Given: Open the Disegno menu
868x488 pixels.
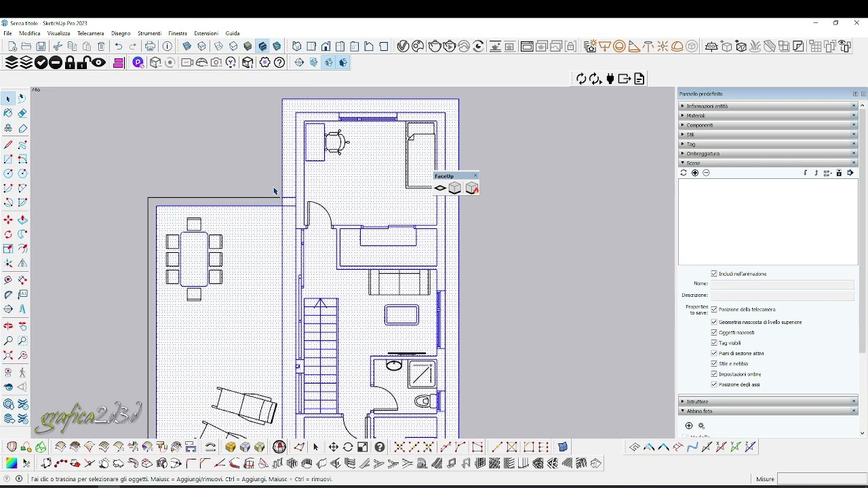Looking at the screenshot, I should [x=121, y=33].
